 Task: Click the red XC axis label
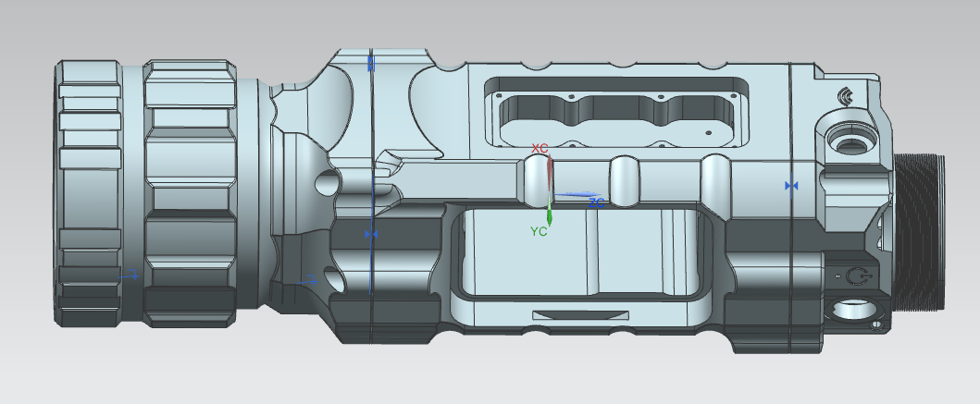(540, 149)
